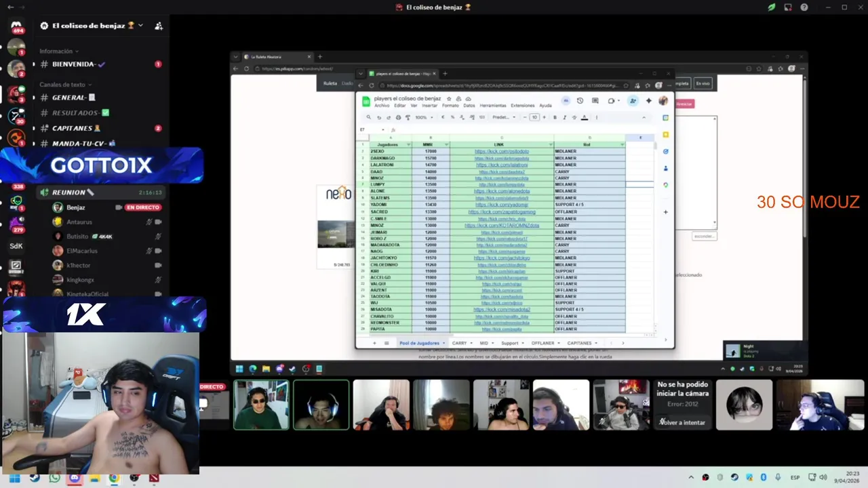Open the kick.com/misadota2 link in MISADOTA row
Viewport: 868px width, 488px height.
point(502,309)
